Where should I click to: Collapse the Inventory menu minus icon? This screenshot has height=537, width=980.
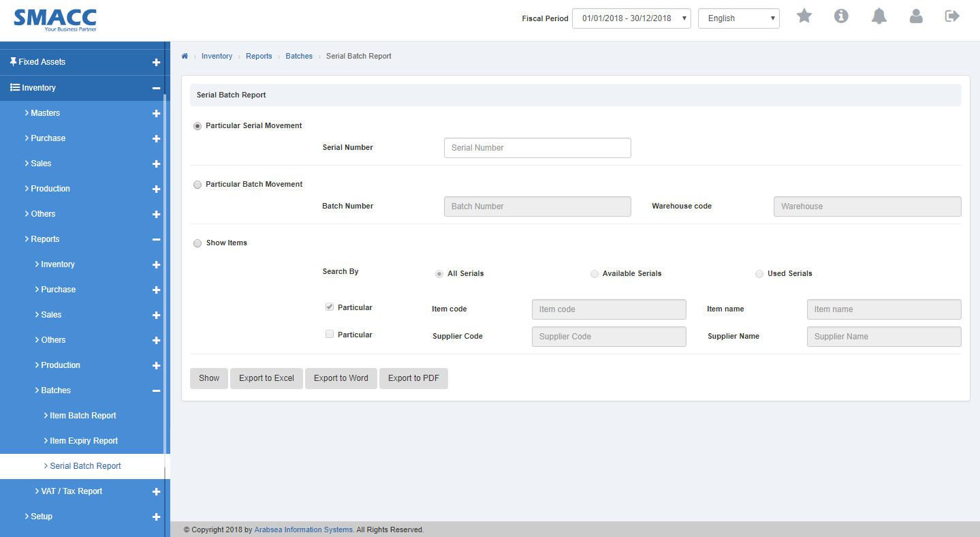(x=156, y=88)
